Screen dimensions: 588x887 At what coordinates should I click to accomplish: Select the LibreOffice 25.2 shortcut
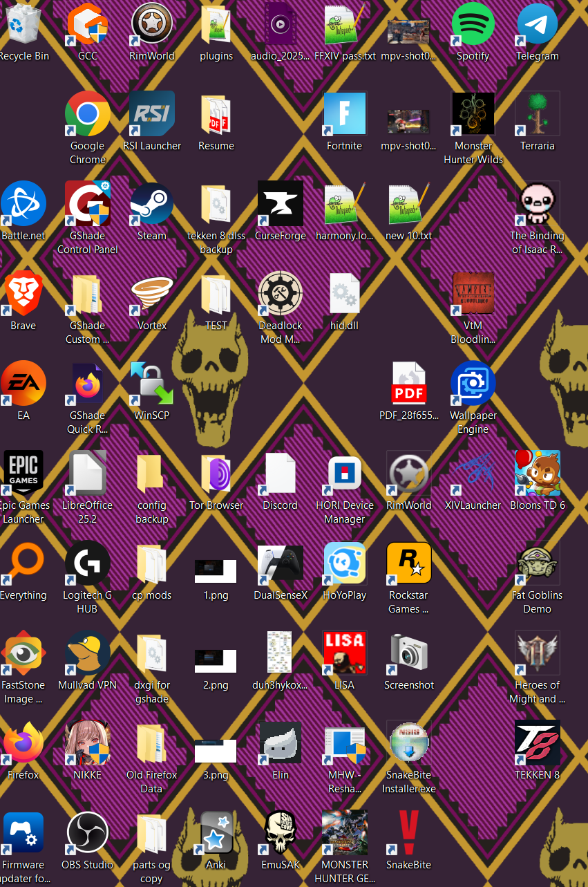(88, 474)
